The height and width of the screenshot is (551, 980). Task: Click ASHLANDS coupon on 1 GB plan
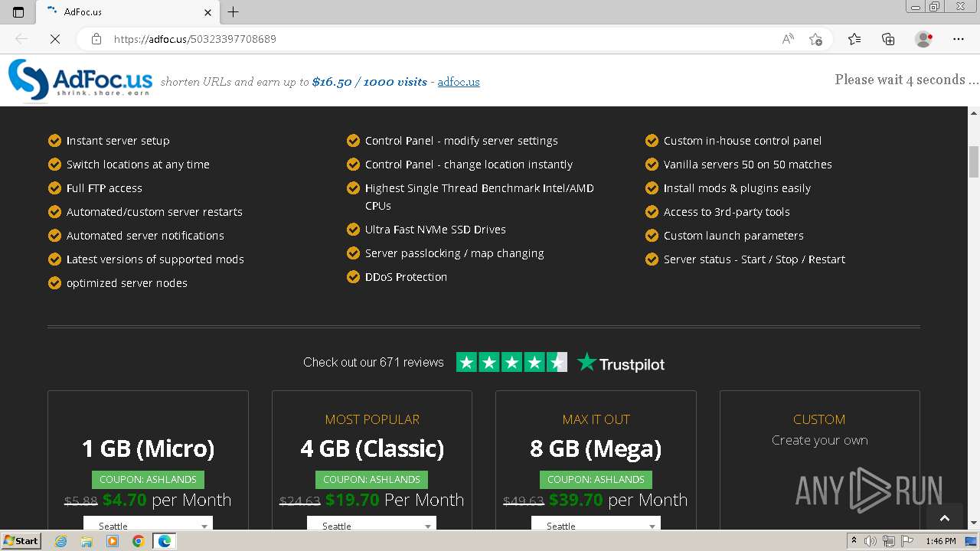148,479
